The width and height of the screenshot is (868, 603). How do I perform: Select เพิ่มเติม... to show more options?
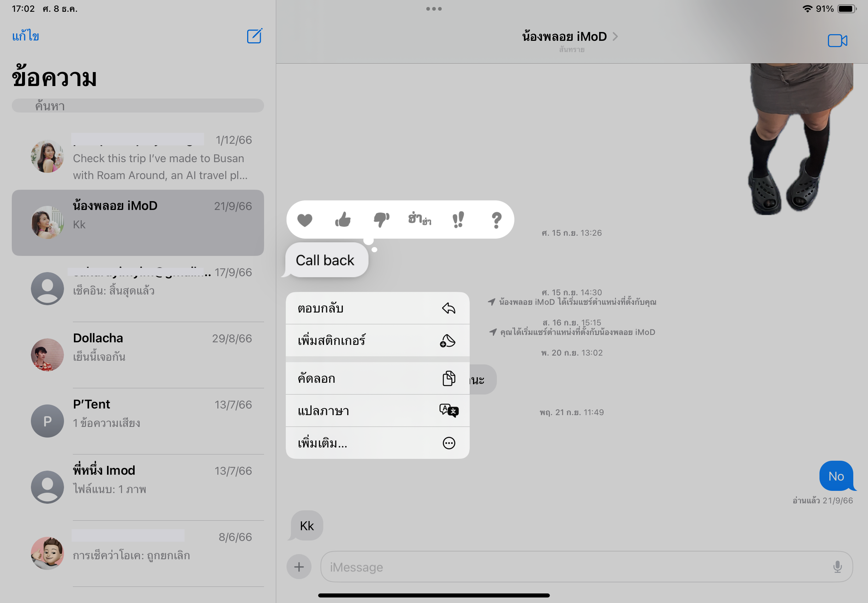coord(377,443)
